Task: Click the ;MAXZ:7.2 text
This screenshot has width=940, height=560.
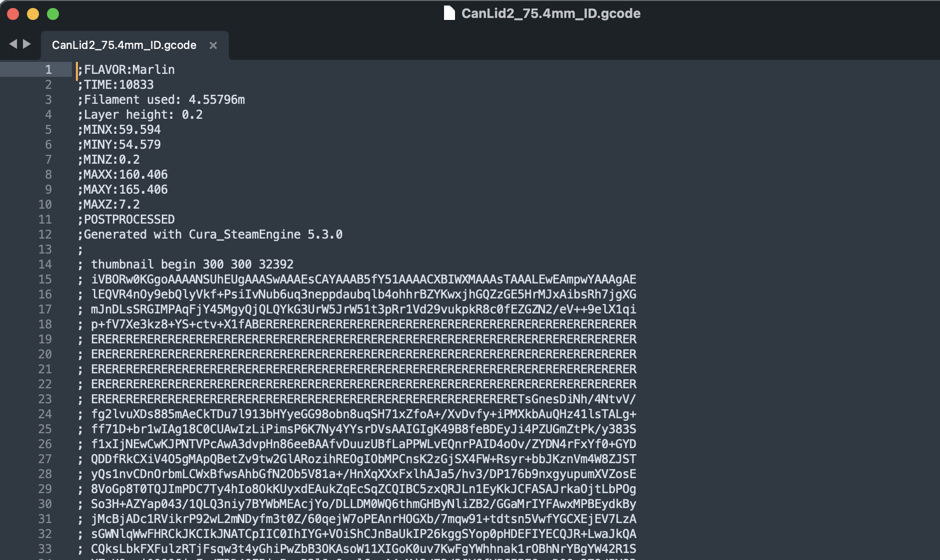Action: pos(108,204)
